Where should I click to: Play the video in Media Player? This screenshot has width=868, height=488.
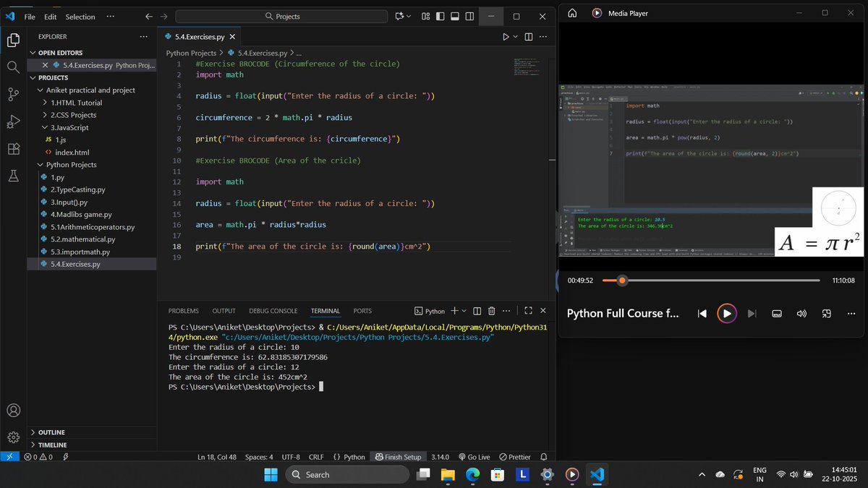click(727, 313)
